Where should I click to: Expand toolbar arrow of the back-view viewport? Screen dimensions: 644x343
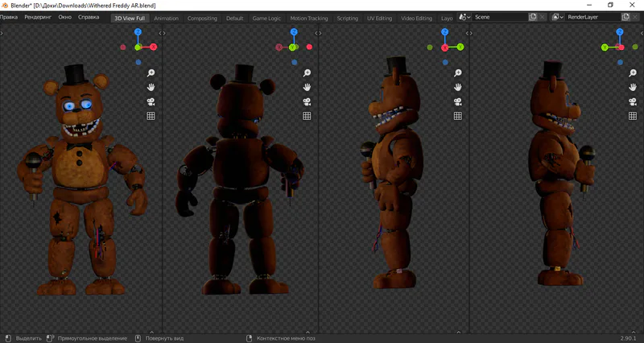coord(164,33)
